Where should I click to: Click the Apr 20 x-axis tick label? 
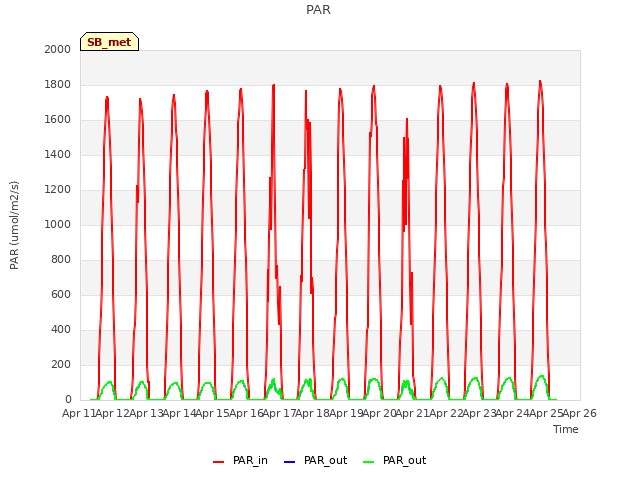coord(379,413)
